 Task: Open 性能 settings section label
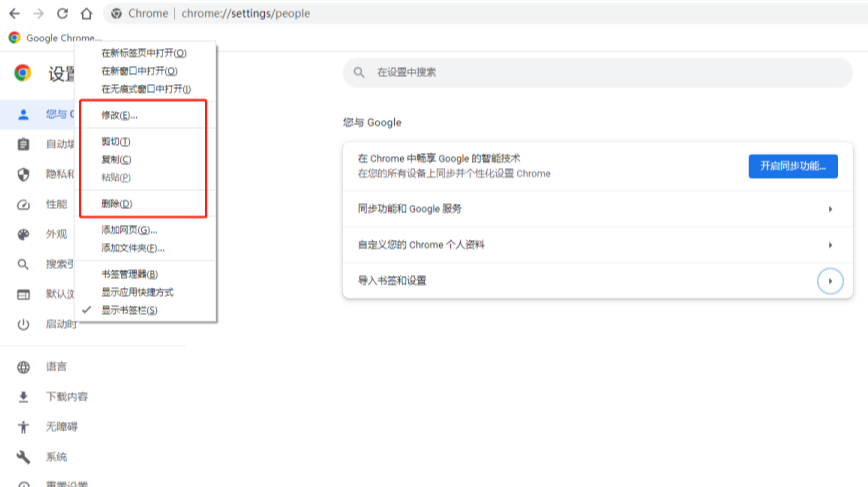[56, 204]
